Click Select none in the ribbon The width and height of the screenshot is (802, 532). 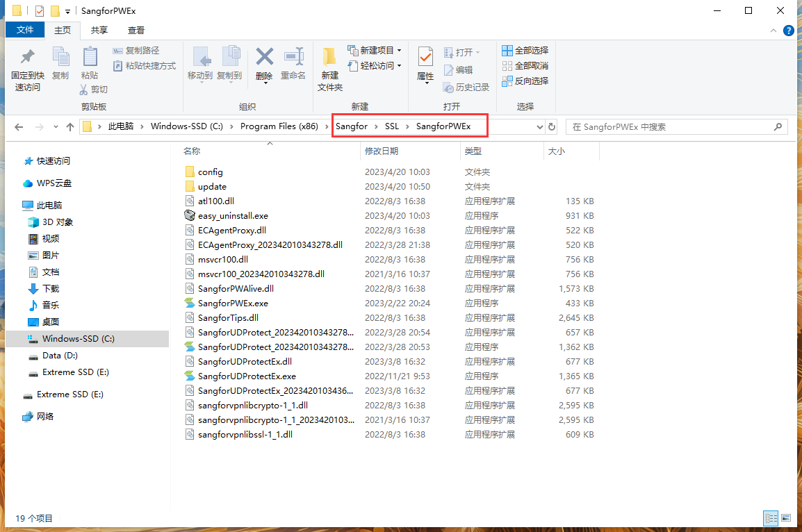pyautogui.click(x=525, y=65)
